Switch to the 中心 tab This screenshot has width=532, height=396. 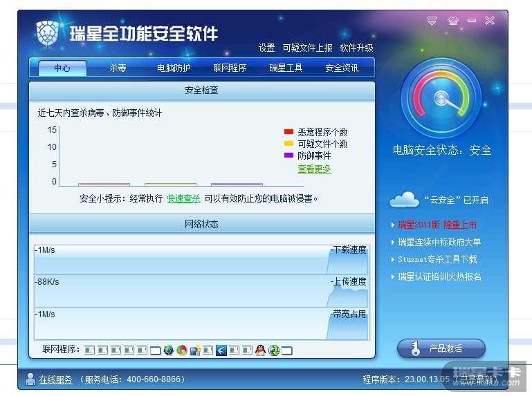(62, 68)
